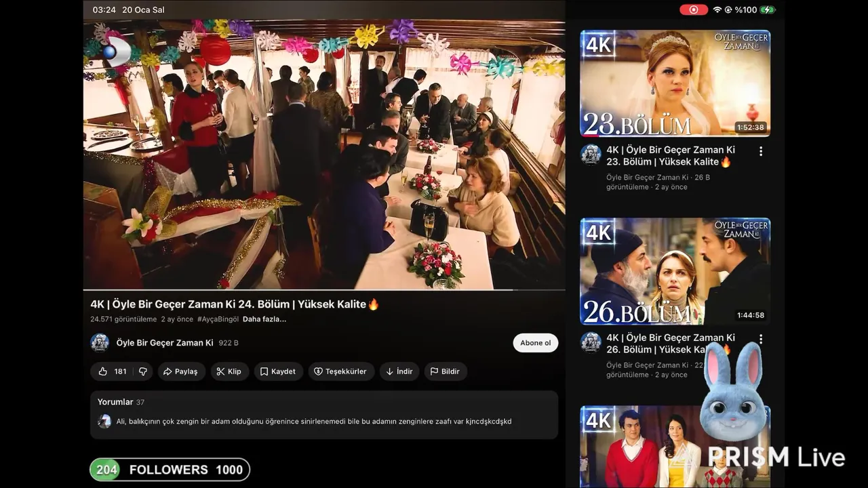Open more options for the 23. Bölüm video
The width and height of the screenshot is (868, 488).
(761, 151)
